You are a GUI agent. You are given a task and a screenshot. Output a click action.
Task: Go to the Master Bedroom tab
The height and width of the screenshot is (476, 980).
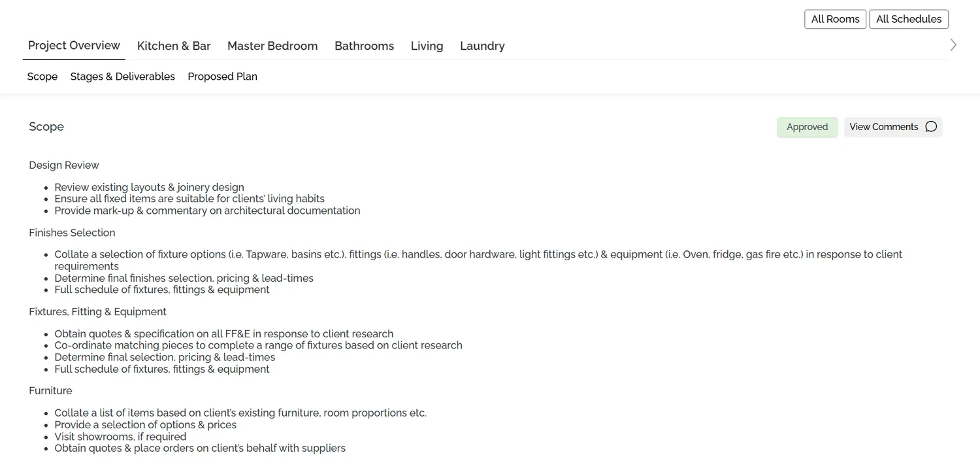click(272, 46)
